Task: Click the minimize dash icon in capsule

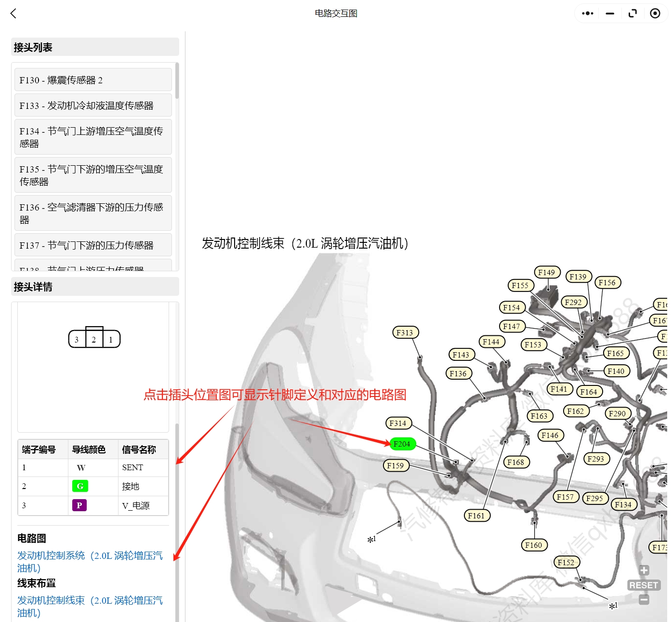Action: 610,13
